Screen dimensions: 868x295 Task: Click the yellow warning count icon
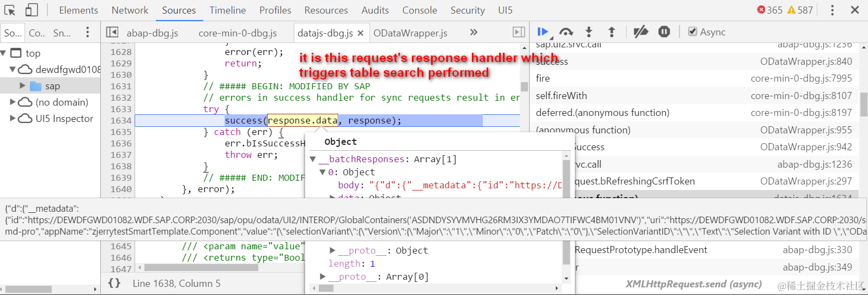(x=791, y=10)
